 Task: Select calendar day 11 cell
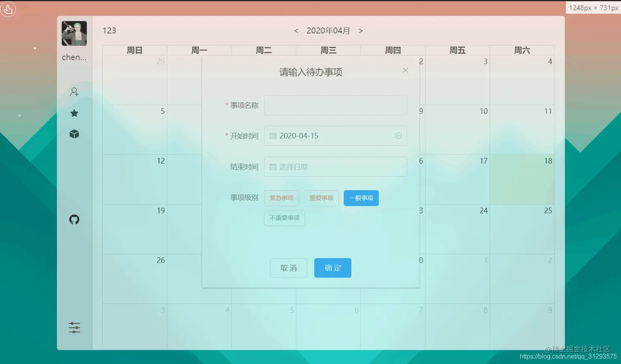(x=522, y=130)
